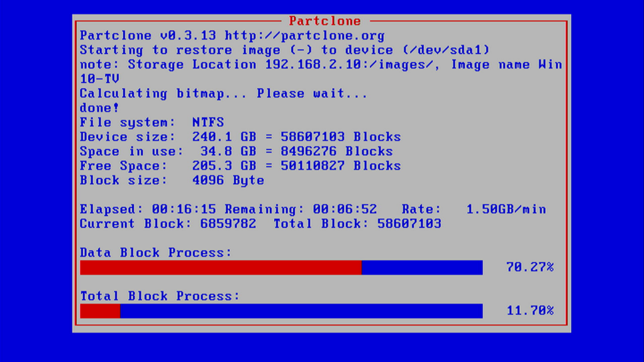Click the 'done!' status text
This screenshot has height=362, width=644.
tap(99, 108)
